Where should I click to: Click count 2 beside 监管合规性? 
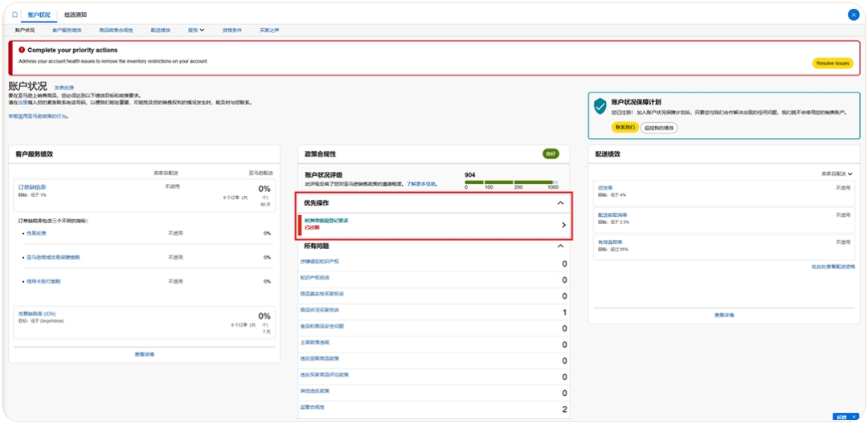(x=564, y=410)
